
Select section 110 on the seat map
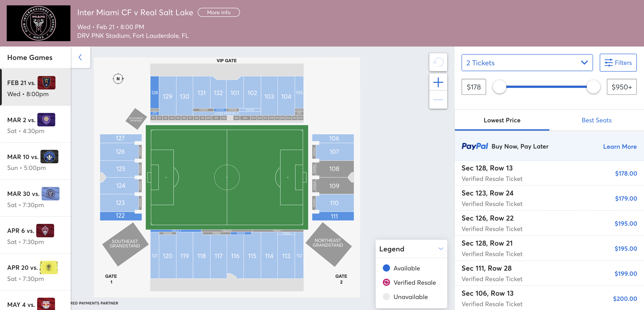[335, 203]
